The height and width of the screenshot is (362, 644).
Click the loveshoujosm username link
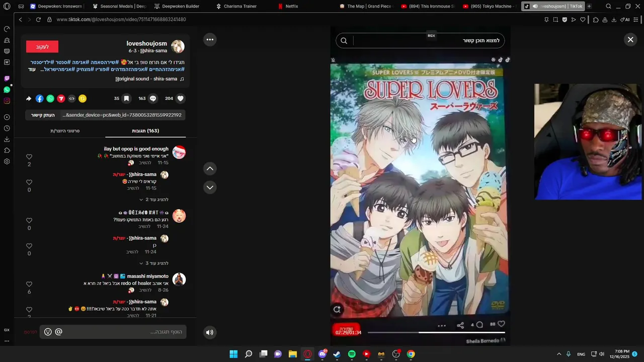(146, 43)
